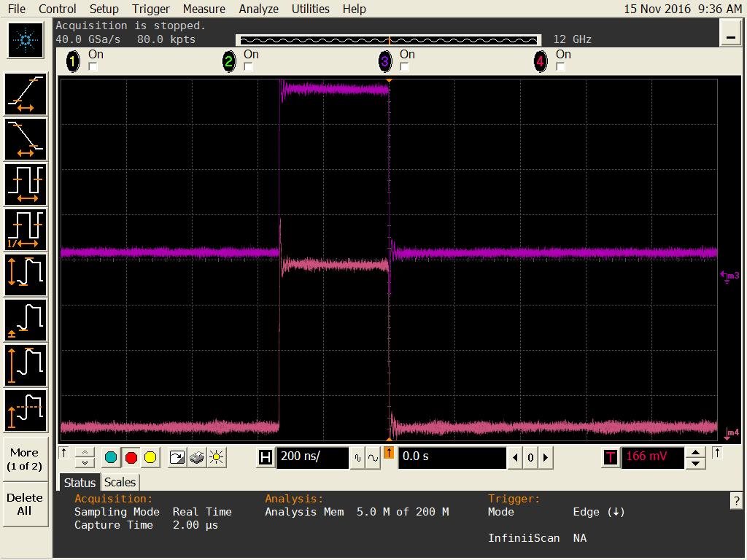
Task: Click channel 1 yellow button
Action: pyautogui.click(x=73, y=61)
